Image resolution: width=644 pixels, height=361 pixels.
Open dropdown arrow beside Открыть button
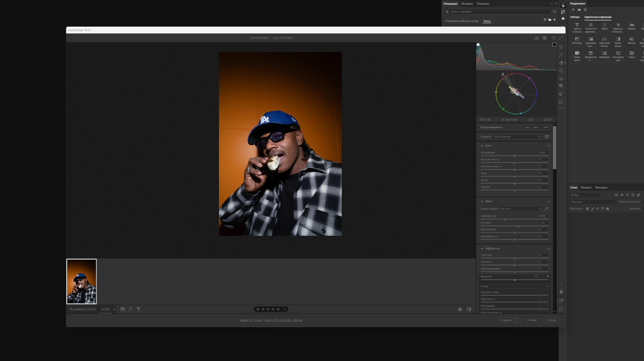tap(517, 320)
